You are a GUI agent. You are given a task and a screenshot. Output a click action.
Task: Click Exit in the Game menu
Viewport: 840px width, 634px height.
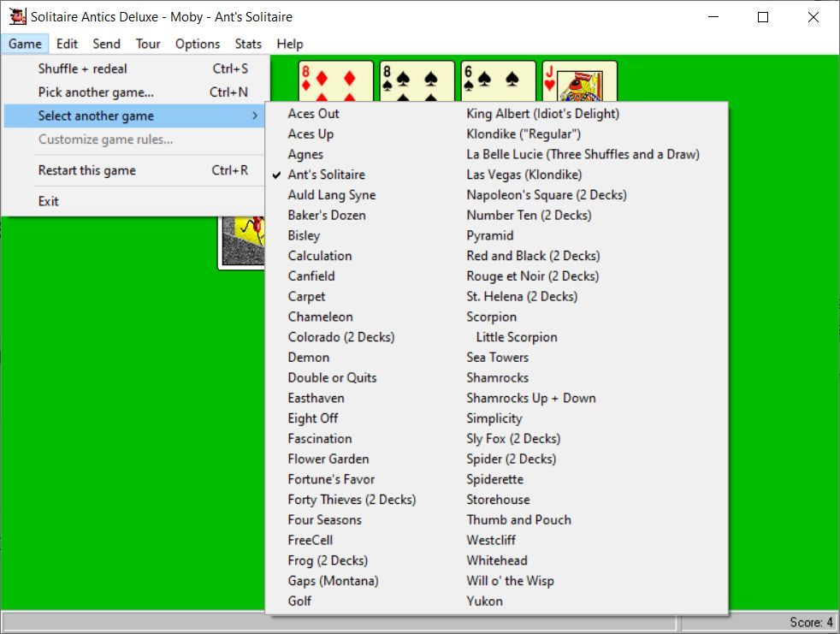click(x=49, y=201)
